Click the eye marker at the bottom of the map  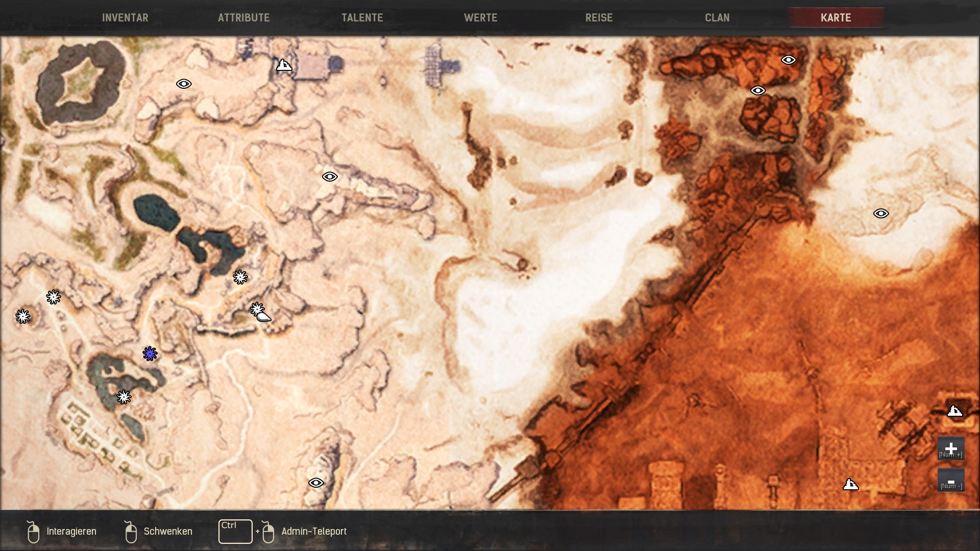click(316, 483)
